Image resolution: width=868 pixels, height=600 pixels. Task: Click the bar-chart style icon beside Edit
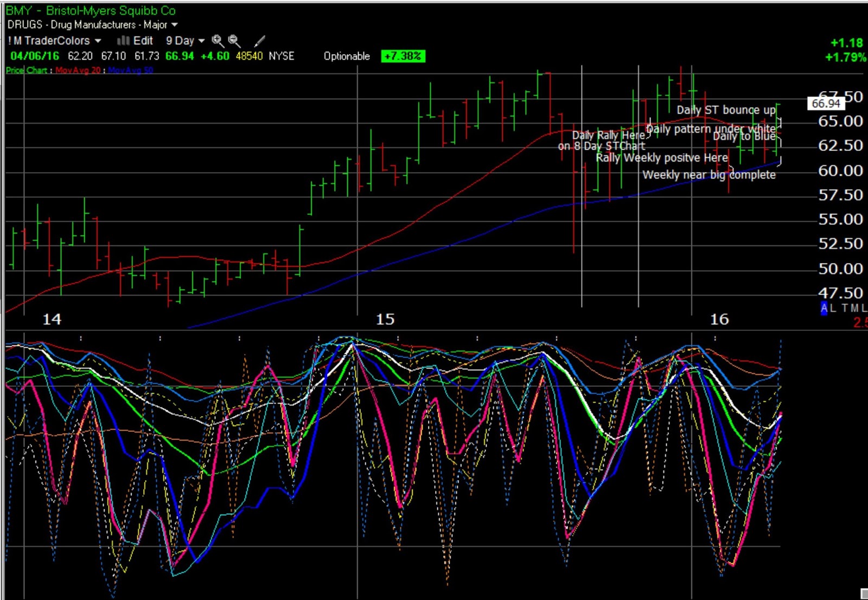124,40
